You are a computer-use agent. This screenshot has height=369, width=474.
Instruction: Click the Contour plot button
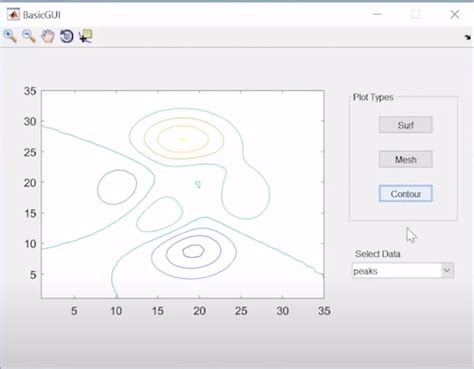point(405,194)
